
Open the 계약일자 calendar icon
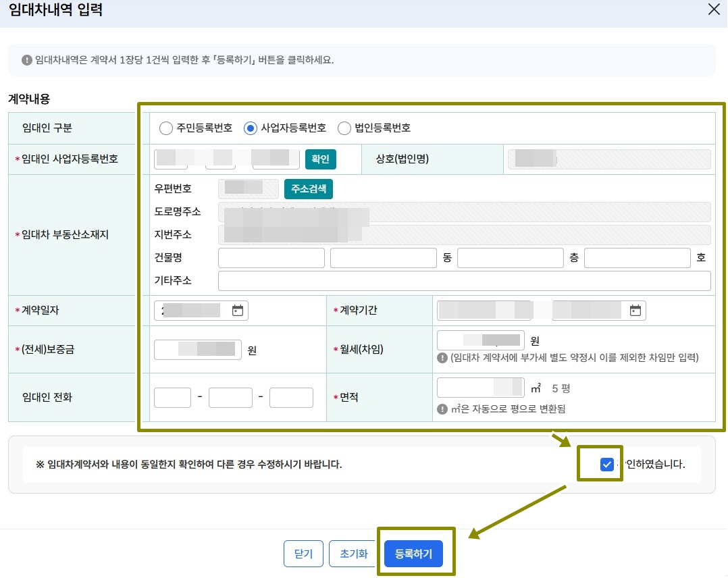(238, 311)
